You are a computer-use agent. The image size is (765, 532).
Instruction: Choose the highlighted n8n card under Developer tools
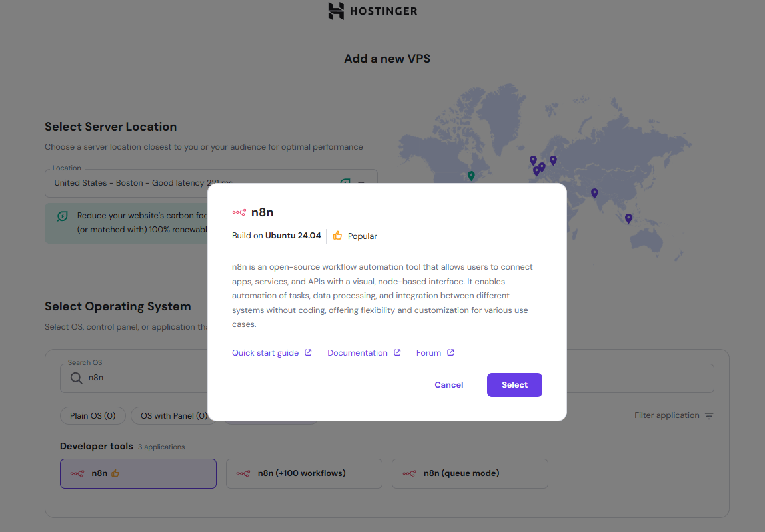click(138, 473)
